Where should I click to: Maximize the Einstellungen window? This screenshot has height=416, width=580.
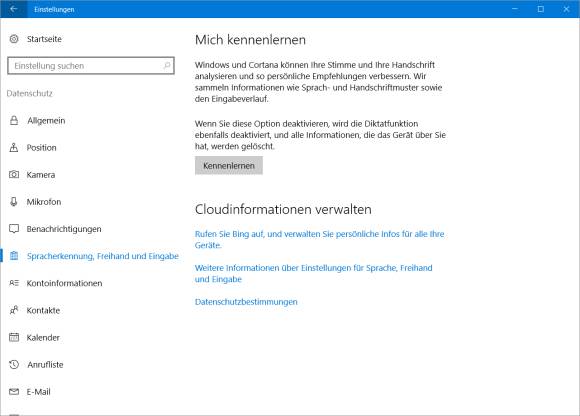click(x=540, y=9)
